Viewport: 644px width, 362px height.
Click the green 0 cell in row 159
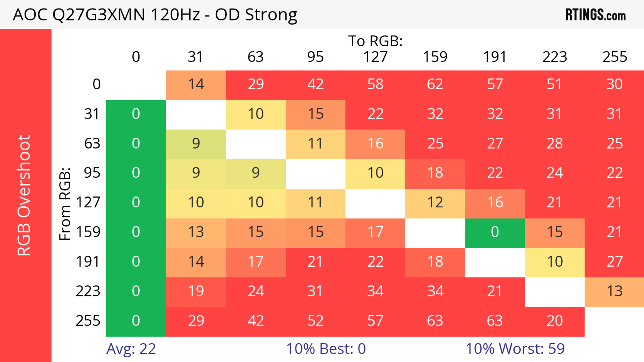tap(495, 232)
